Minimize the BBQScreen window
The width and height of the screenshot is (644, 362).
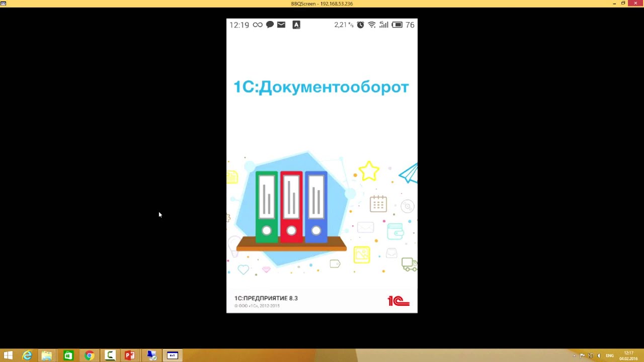614,4
